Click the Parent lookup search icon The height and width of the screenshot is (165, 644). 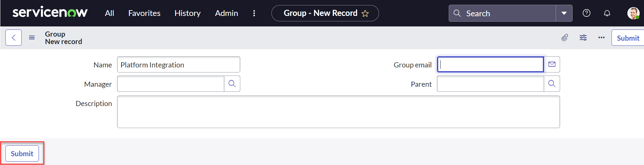552,84
